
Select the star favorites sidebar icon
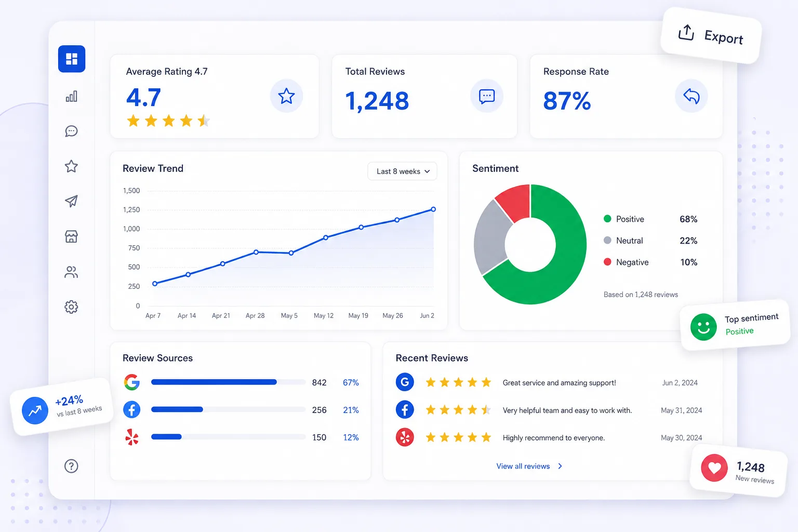click(72, 166)
